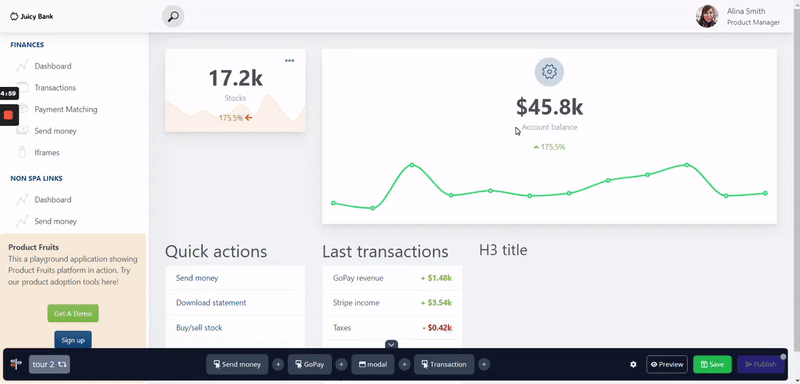Add step after modal step
The image size is (800, 384).
point(404,364)
